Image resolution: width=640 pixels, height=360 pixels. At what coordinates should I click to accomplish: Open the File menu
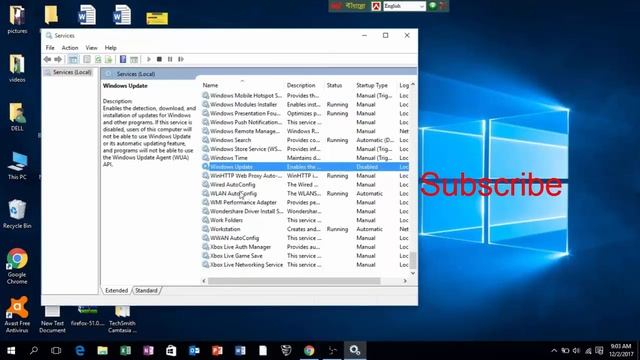(x=50, y=48)
